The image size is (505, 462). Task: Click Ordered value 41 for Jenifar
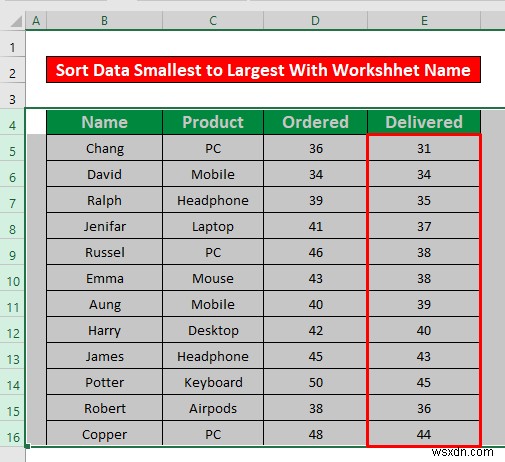(x=315, y=226)
